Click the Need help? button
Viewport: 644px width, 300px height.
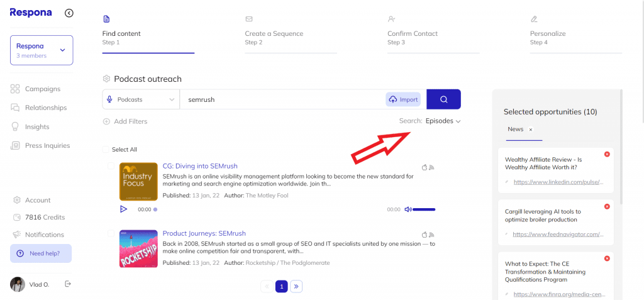click(41, 253)
